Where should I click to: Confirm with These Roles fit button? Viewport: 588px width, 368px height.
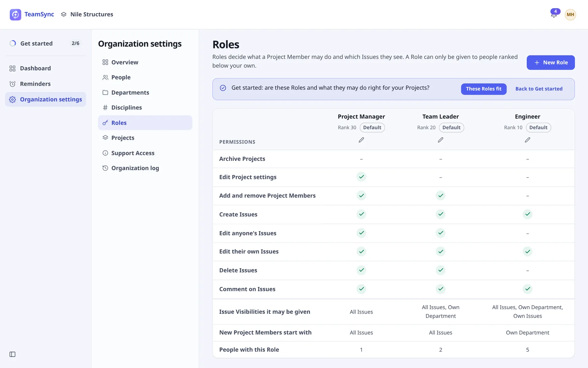[x=483, y=89]
